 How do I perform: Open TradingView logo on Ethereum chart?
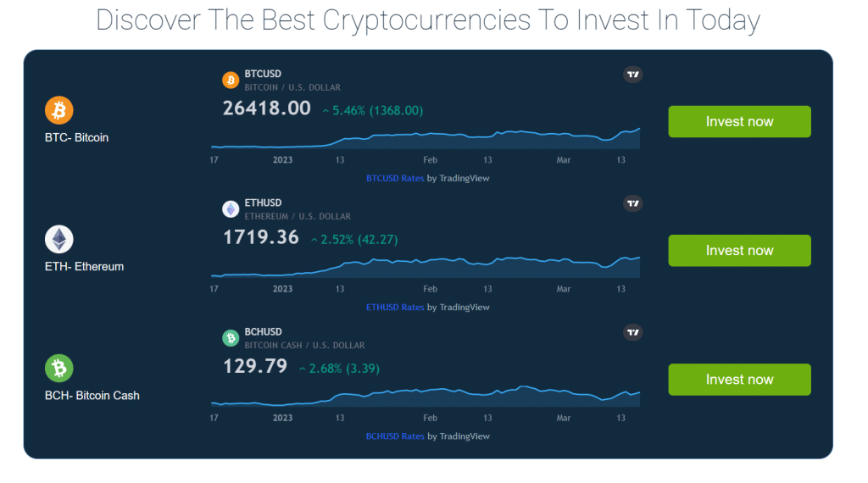[x=632, y=203]
